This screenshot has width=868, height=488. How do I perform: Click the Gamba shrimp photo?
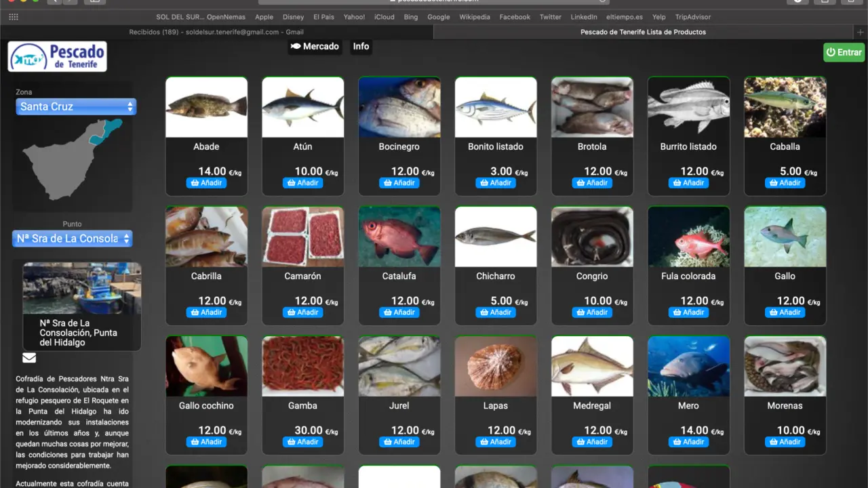tap(302, 366)
